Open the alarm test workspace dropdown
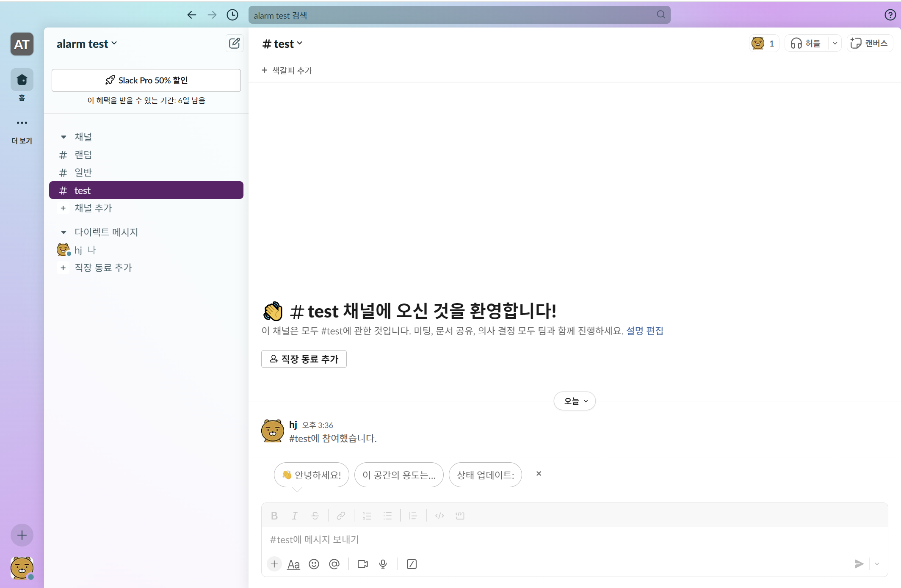Image resolution: width=901 pixels, height=588 pixels. pos(87,44)
